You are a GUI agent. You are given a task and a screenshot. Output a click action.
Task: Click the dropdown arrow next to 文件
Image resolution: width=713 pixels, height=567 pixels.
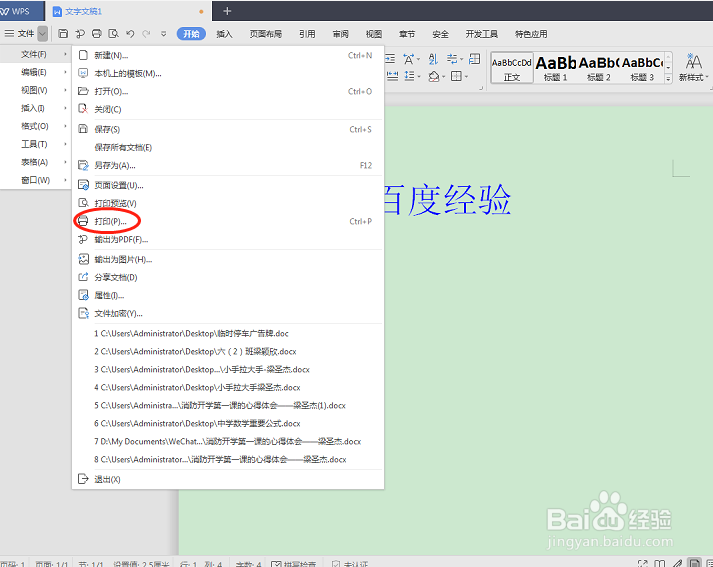coord(42,34)
